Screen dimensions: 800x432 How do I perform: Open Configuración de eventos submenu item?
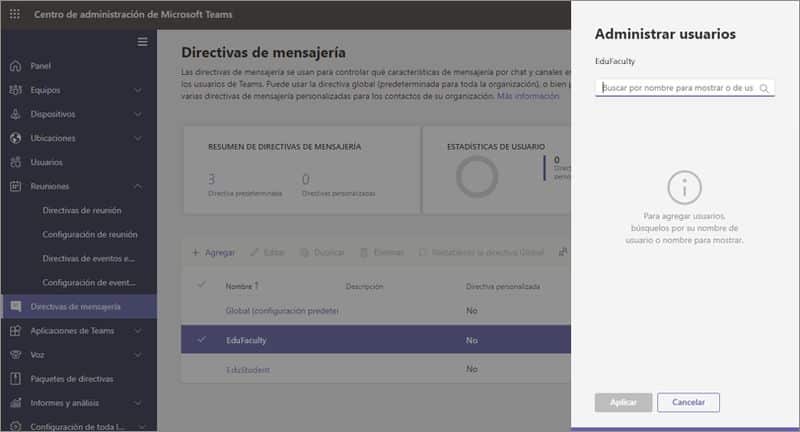coord(89,282)
